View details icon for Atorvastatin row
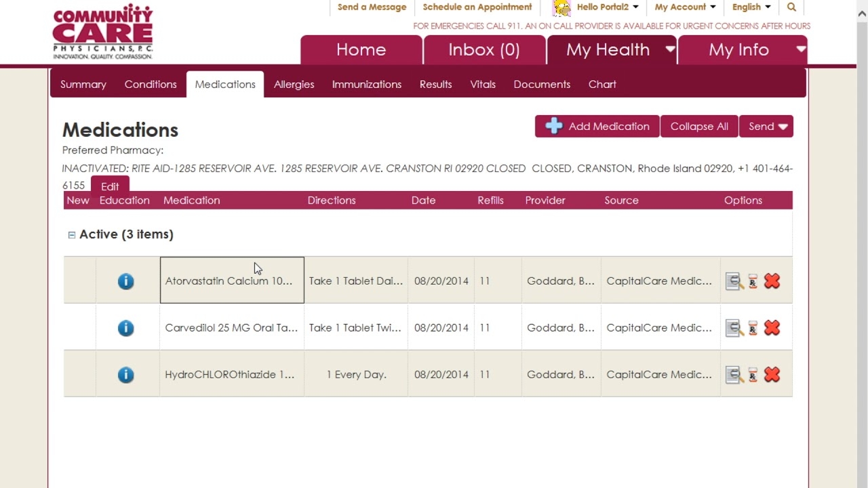 point(734,281)
